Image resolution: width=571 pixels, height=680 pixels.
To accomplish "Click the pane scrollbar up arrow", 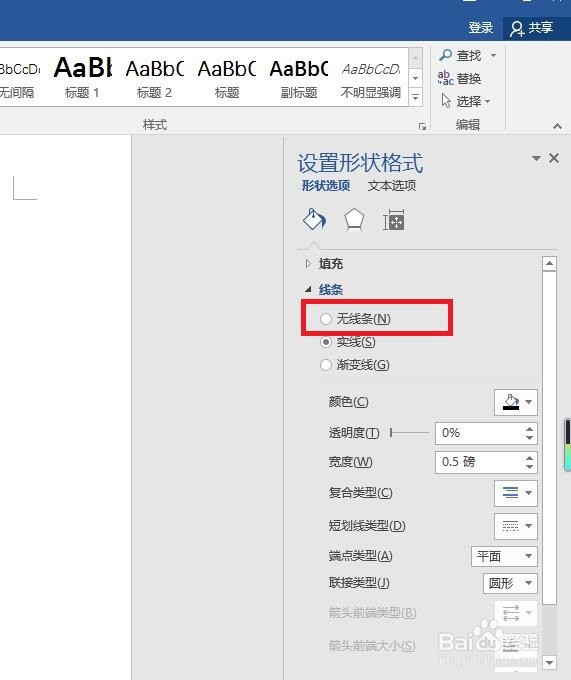I will coord(549,263).
